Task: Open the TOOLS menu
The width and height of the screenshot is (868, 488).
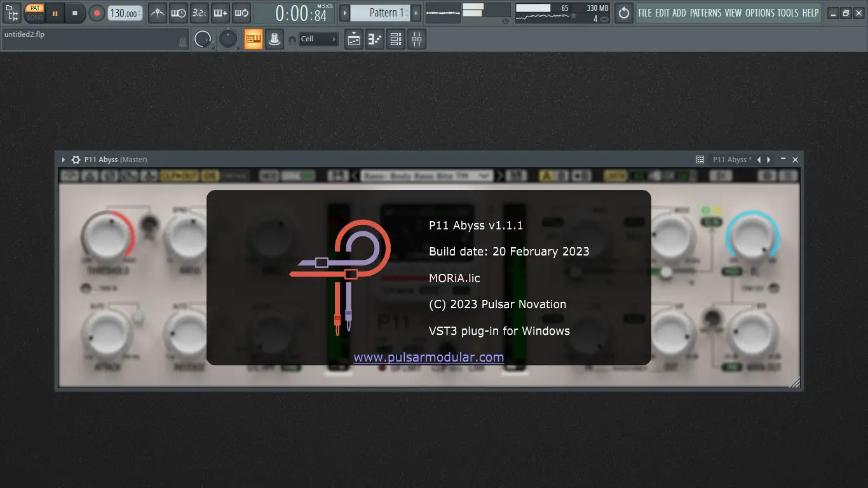Action: 788,13
